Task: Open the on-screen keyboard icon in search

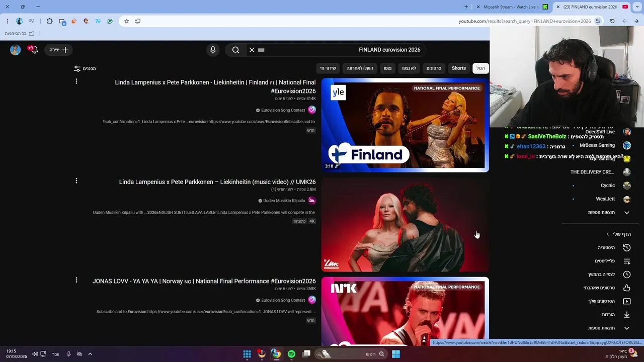Action: point(261,50)
